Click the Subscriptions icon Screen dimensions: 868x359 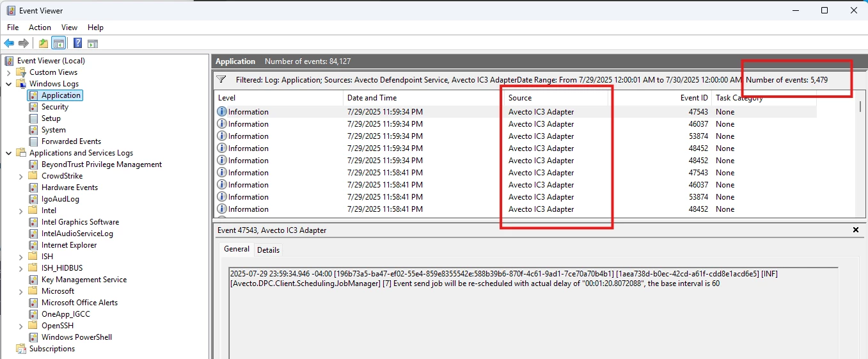tap(21, 349)
